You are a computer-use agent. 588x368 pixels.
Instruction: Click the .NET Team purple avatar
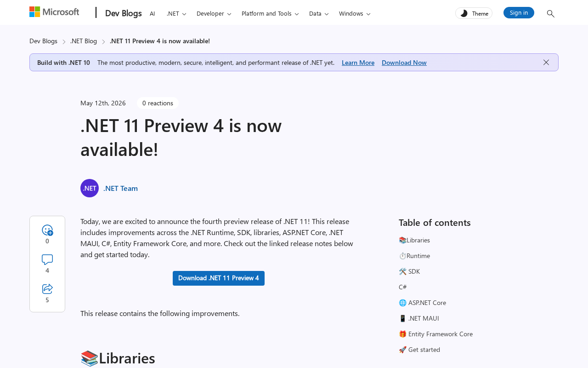pyautogui.click(x=90, y=188)
